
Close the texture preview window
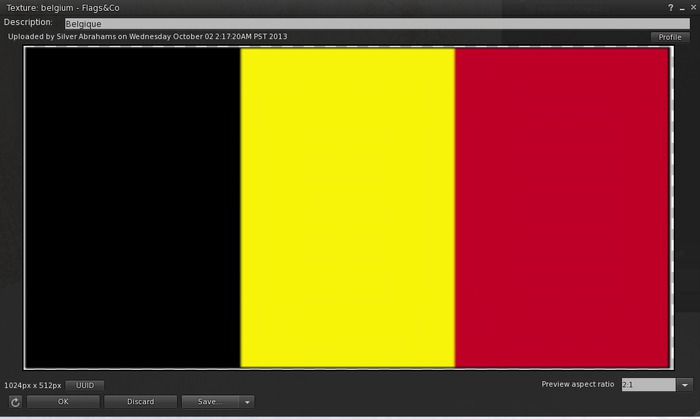click(x=693, y=8)
